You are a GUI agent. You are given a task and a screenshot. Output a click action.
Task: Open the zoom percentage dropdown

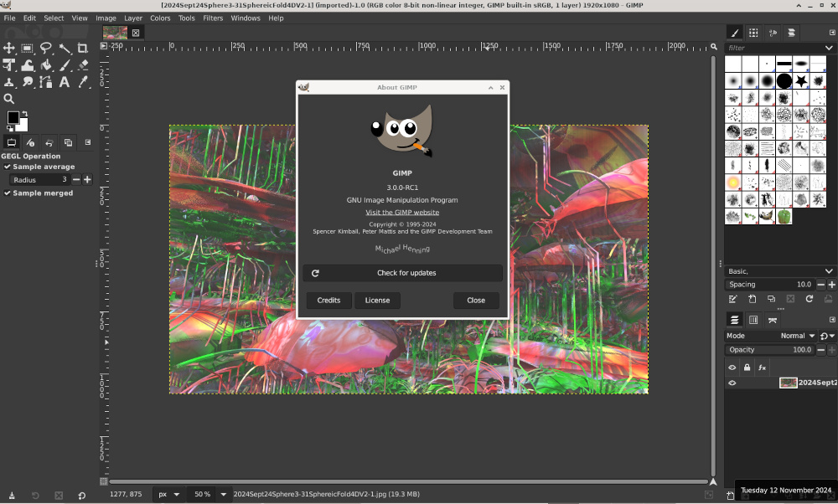(x=224, y=495)
